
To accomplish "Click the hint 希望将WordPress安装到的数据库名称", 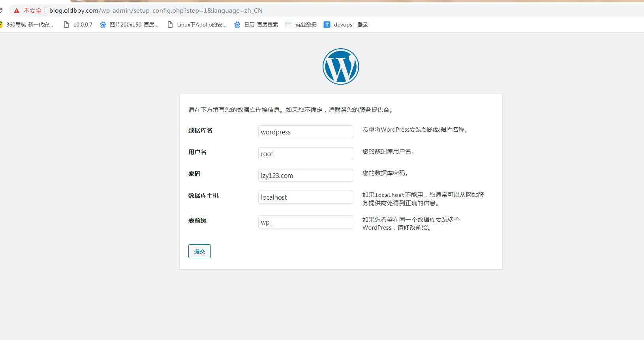I will (415, 130).
